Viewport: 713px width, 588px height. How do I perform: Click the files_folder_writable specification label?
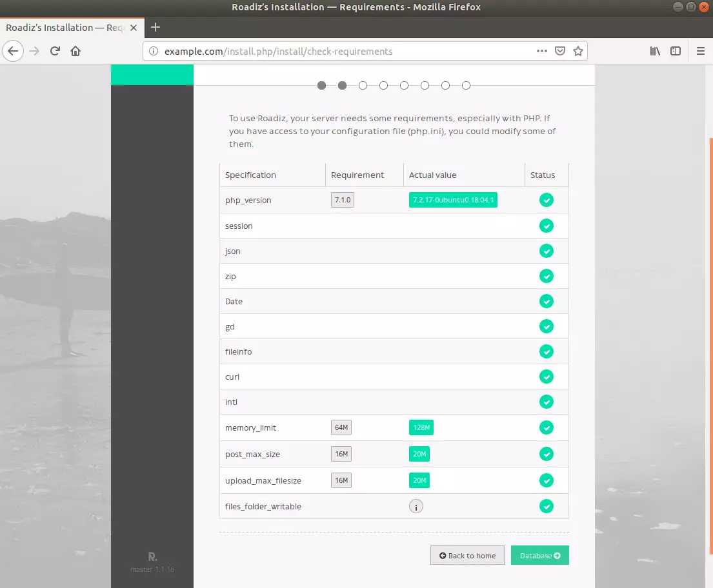263,507
